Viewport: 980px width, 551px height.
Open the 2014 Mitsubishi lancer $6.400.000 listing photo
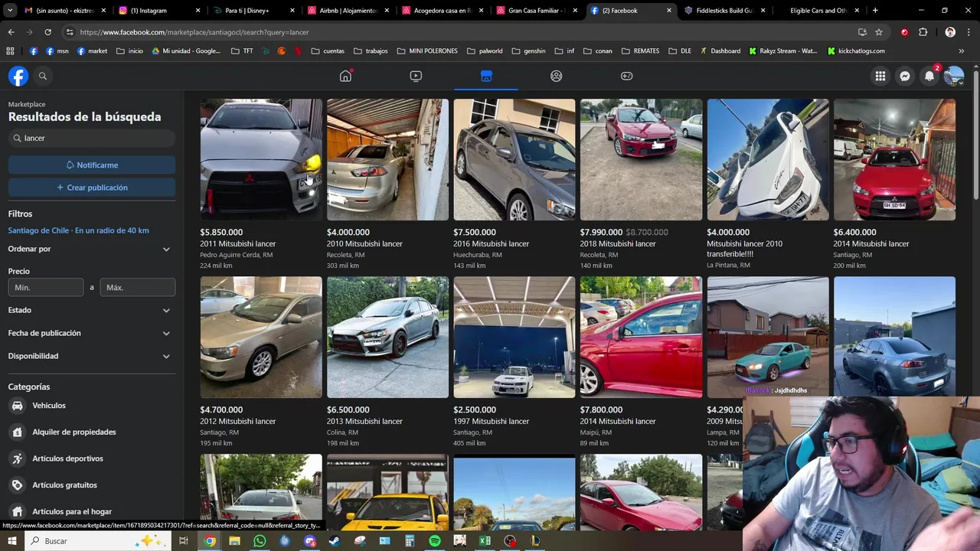coord(894,159)
